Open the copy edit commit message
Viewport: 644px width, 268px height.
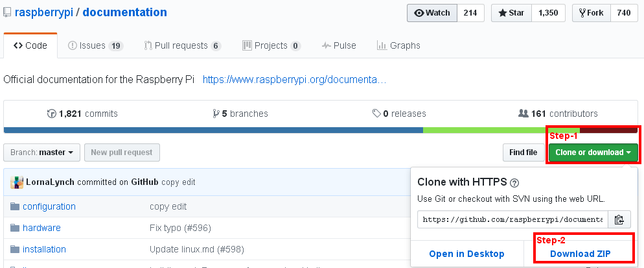pos(178,182)
